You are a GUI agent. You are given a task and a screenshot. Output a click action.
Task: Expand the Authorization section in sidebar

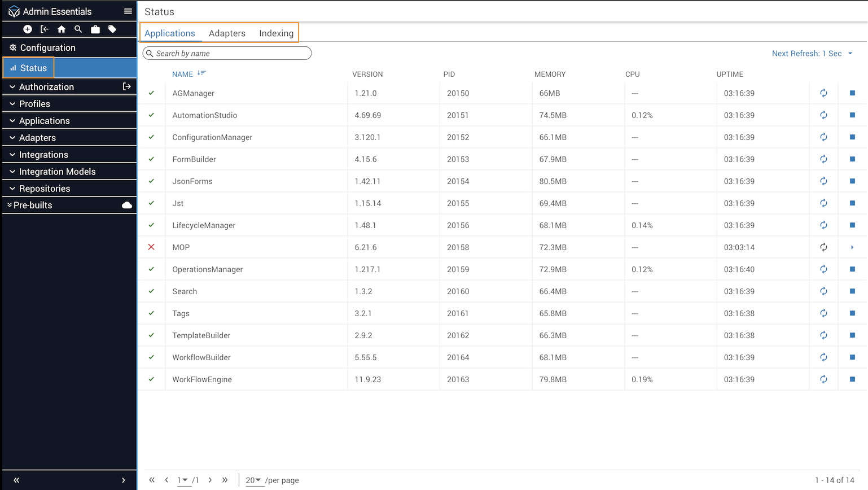click(x=46, y=87)
